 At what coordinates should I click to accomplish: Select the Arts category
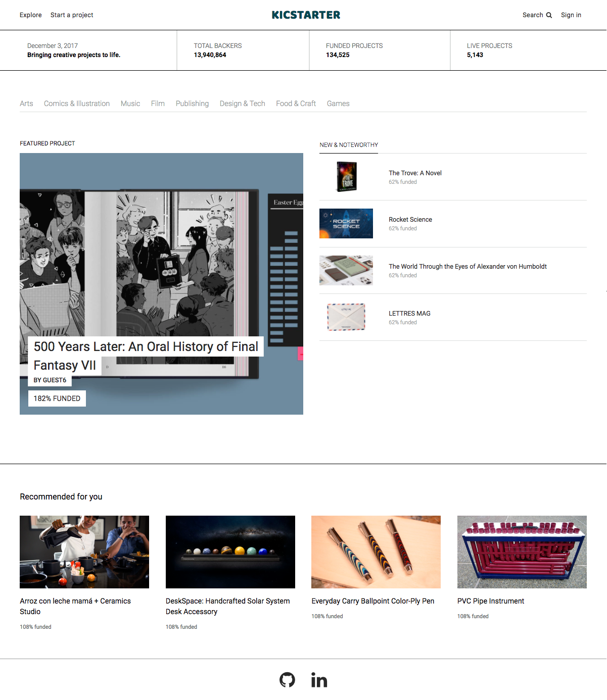tap(26, 104)
